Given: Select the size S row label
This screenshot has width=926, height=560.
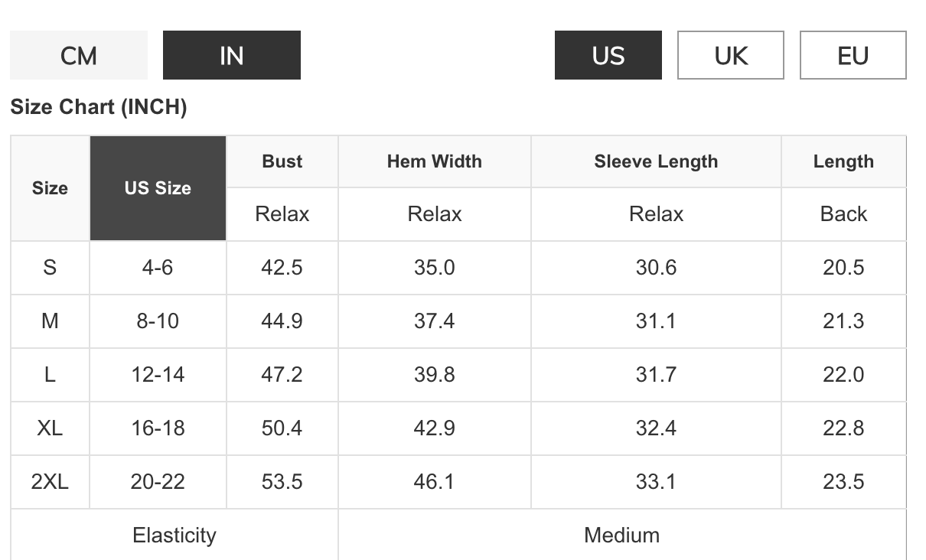Looking at the screenshot, I should [50, 268].
